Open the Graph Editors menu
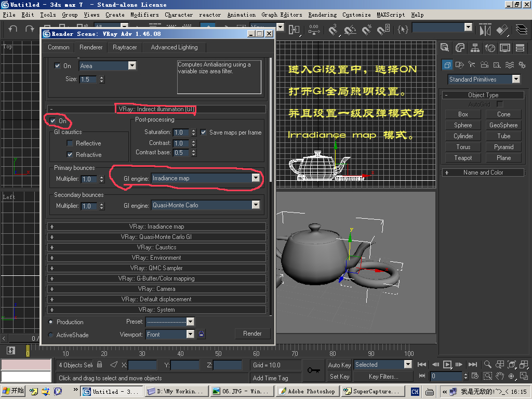The image size is (532, 399). (x=282, y=15)
